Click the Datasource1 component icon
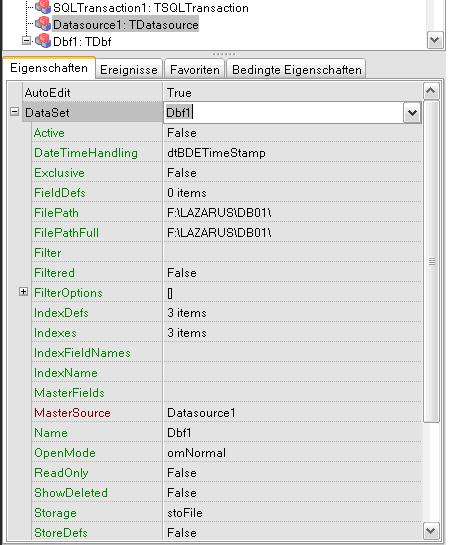This screenshot has height=545, width=452. coord(43,24)
